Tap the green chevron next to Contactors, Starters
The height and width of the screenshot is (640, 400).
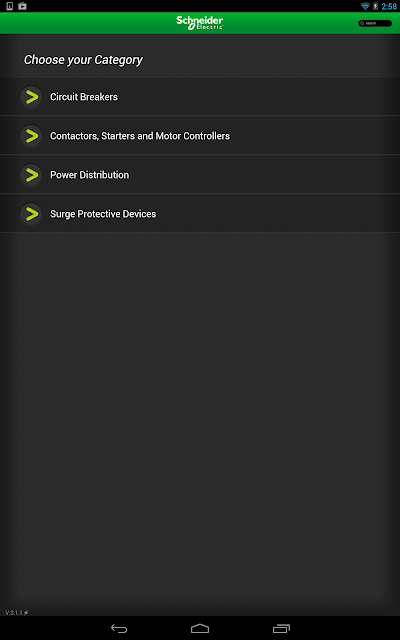click(31, 136)
